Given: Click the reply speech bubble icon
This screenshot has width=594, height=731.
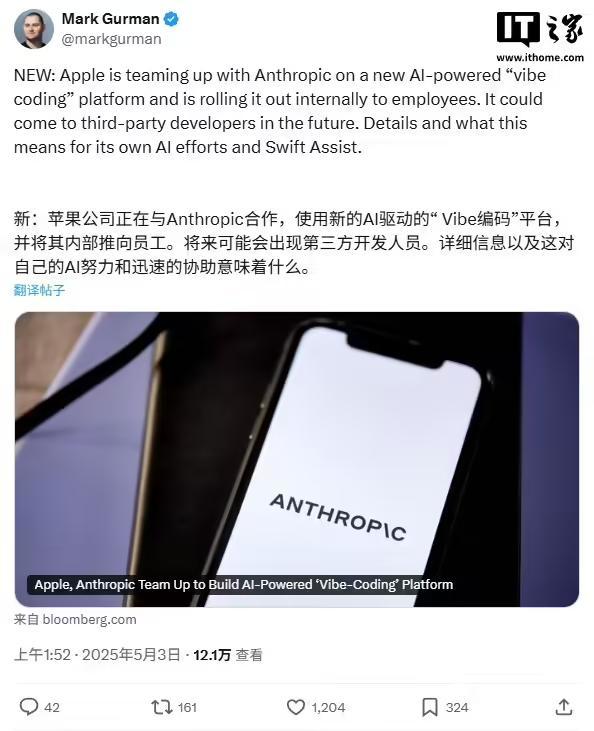Looking at the screenshot, I should click(28, 707).
